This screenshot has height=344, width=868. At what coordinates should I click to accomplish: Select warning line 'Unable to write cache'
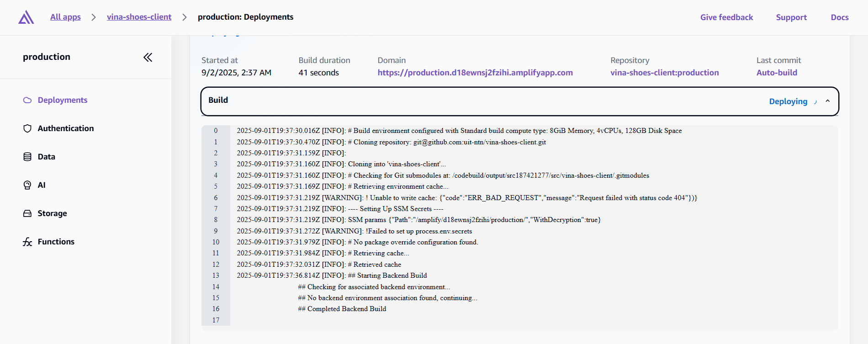467,198
